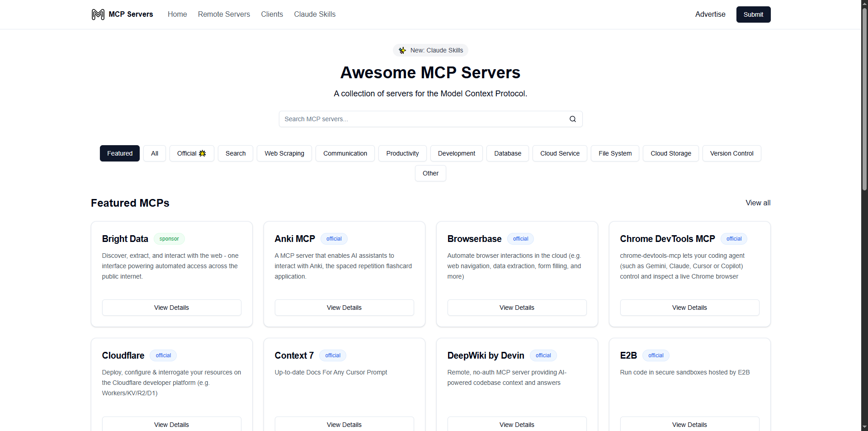View Details for Bright Data
Viewport: 868px width, 431px height.
pos(171,308)
